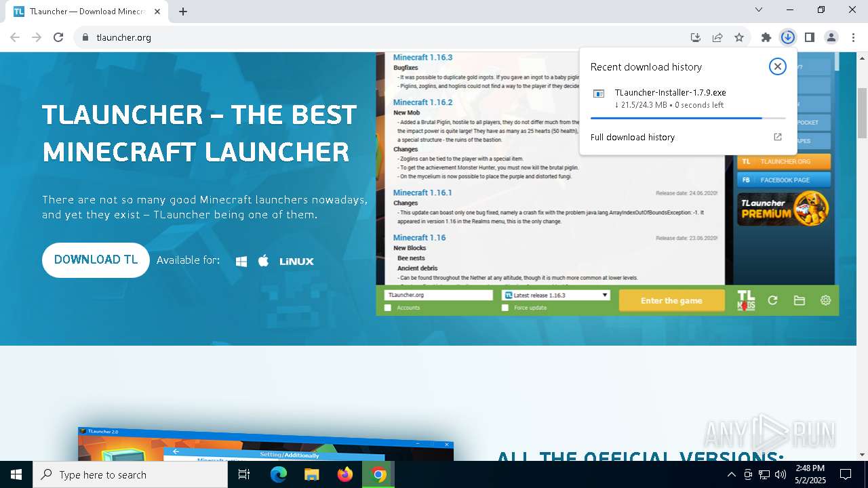Viewport: 868px width, 488px height.
Task: Click the FACEBOOK PAGE button
Action: 784,180
